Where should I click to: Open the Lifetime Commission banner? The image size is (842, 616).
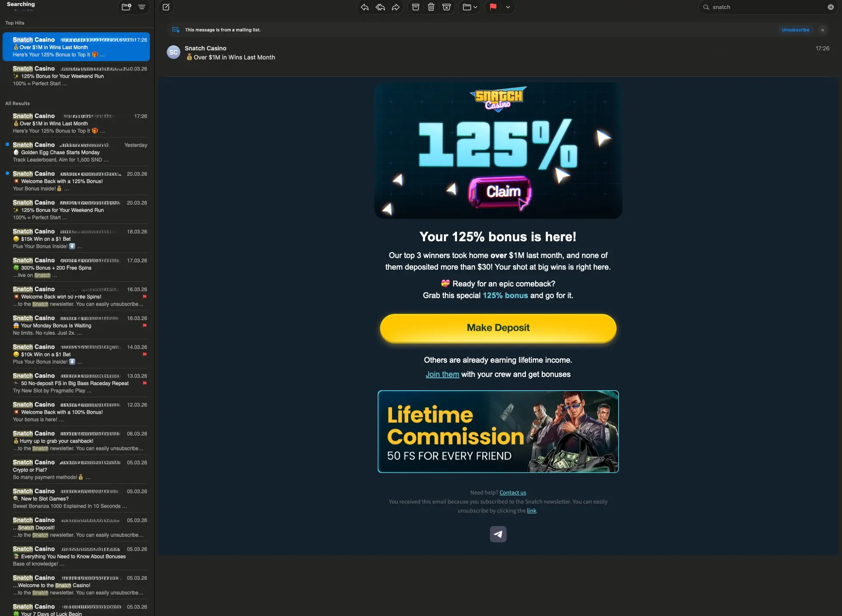tap(498, 432)
